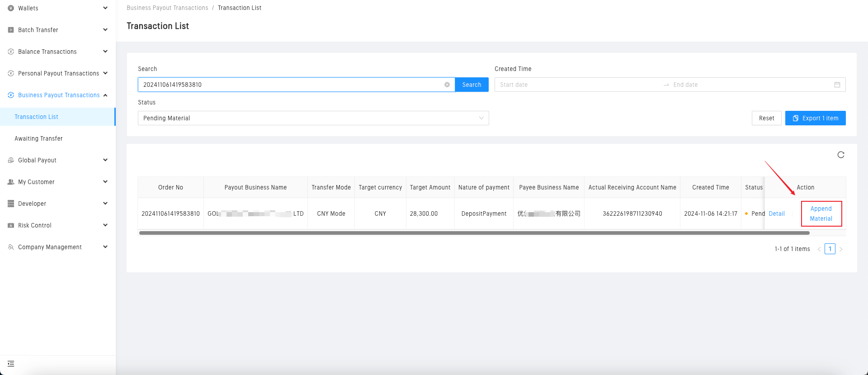The width and height of the screenshot is (868, 375).
Task: Expand the Company Management chevron
Action: tap(105, 247)
